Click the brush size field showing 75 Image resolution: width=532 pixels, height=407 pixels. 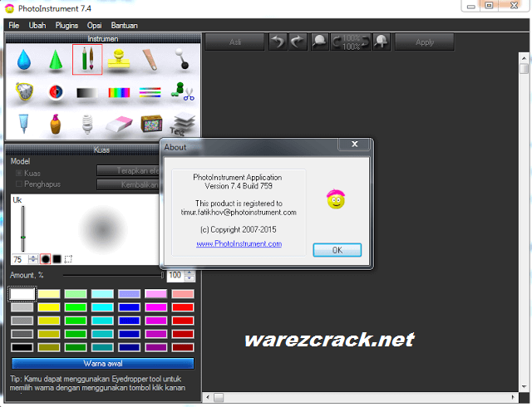pos(20,259)
